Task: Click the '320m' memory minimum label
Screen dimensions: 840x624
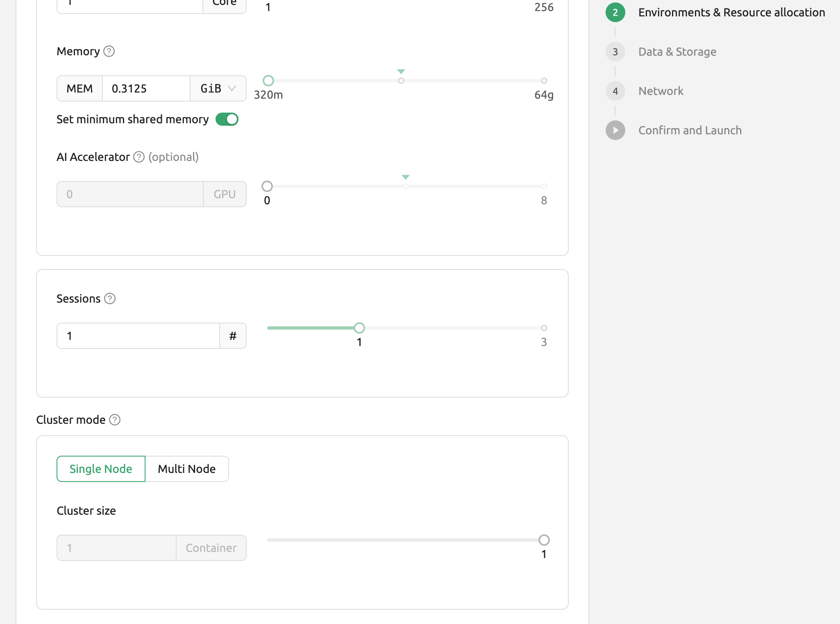Action: [268, 95]
